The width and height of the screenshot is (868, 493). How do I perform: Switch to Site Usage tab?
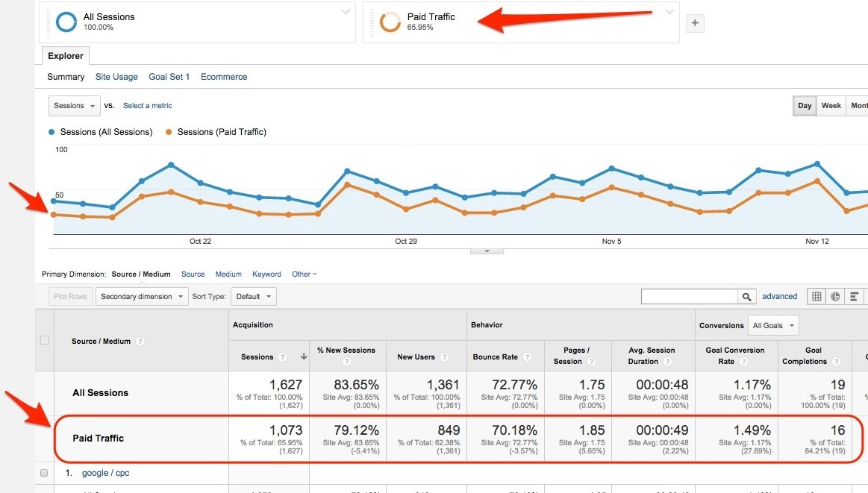[x=116, y=77]
